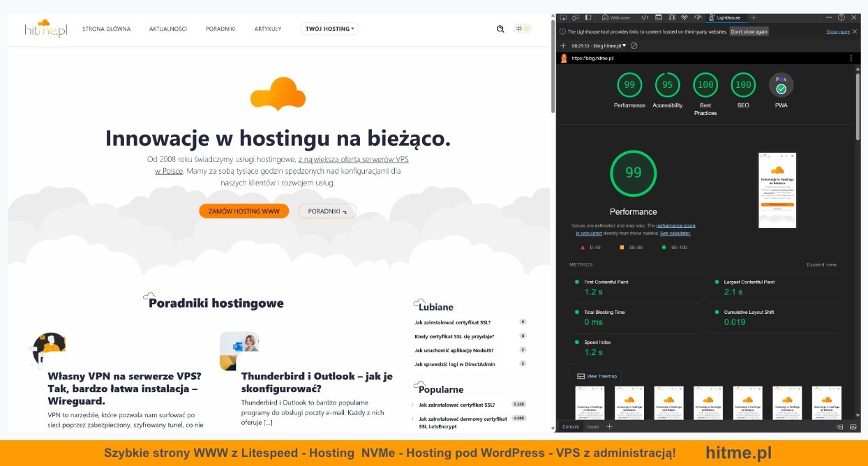
Task: Toggle Expand view for the metrics
Action: coord(821,265)
